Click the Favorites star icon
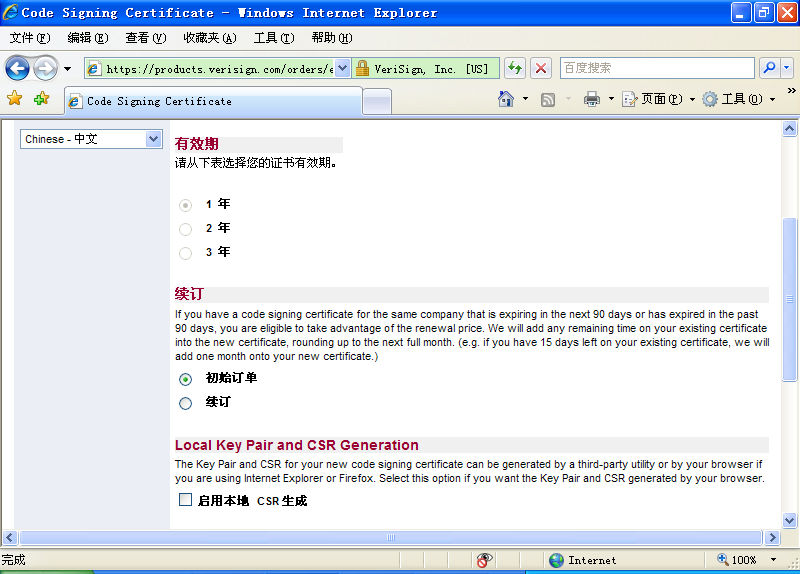This screenshot has width=800, height=574. pyautogui.click(x=14, y=99)
